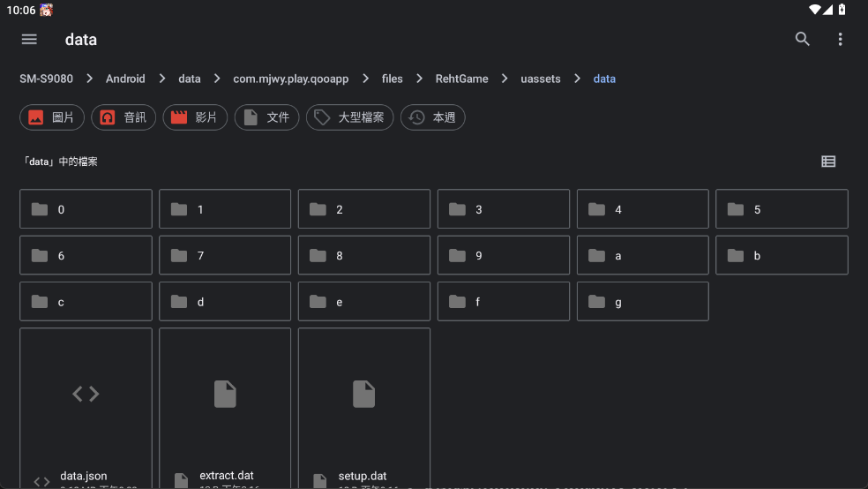Open folder 7

[x=225, y=255]
